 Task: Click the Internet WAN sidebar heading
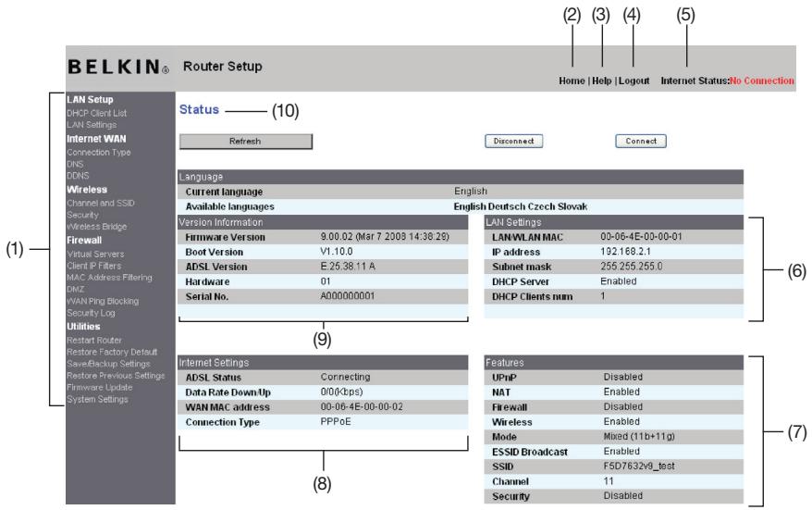click(96, 139)
